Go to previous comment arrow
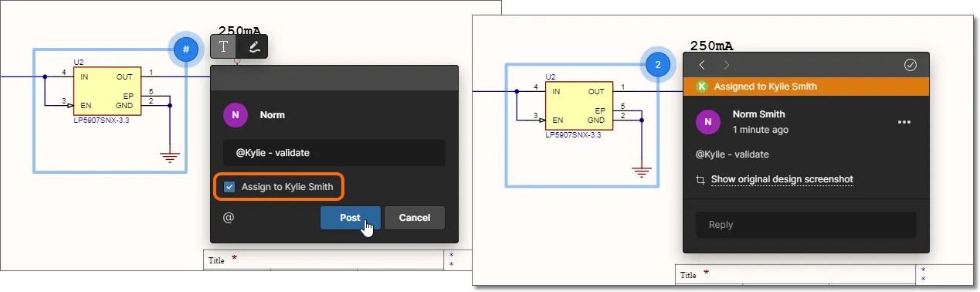Viewport: 980px width, 292px height. coord(702,65)
